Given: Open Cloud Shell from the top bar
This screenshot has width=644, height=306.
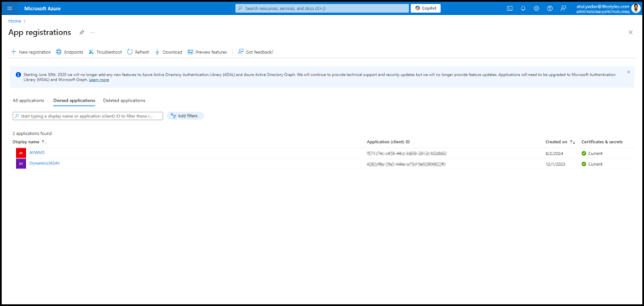Looking at the screenshot, I should click(510, 8).
